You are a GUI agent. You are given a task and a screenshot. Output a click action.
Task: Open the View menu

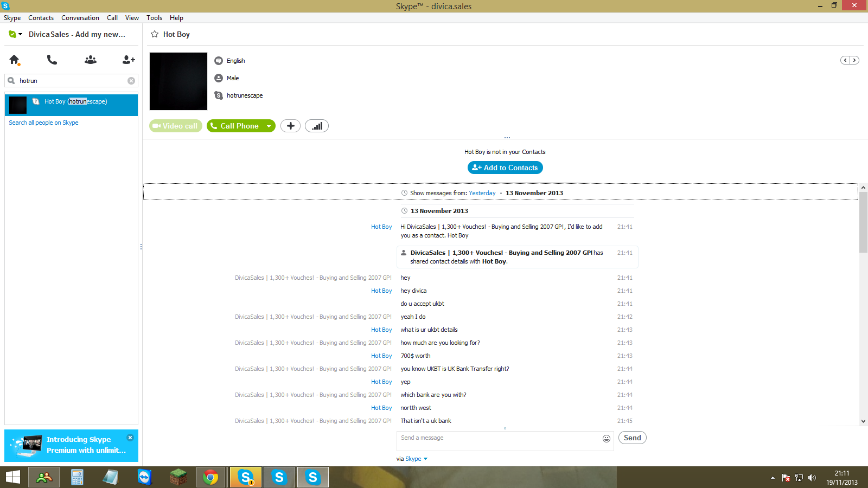tap(132, 18)
